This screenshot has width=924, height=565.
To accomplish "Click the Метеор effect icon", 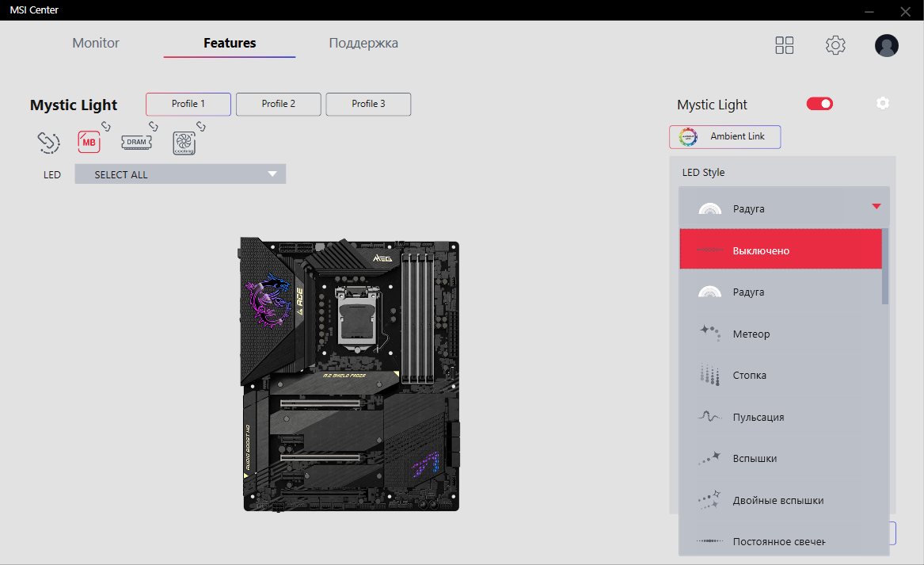I will (709, 333).
